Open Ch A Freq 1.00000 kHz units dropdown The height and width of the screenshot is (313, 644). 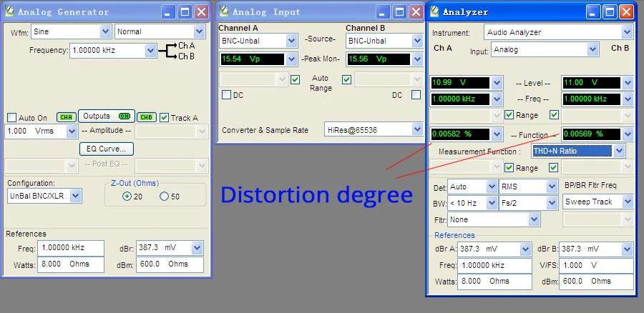(497, 99)
